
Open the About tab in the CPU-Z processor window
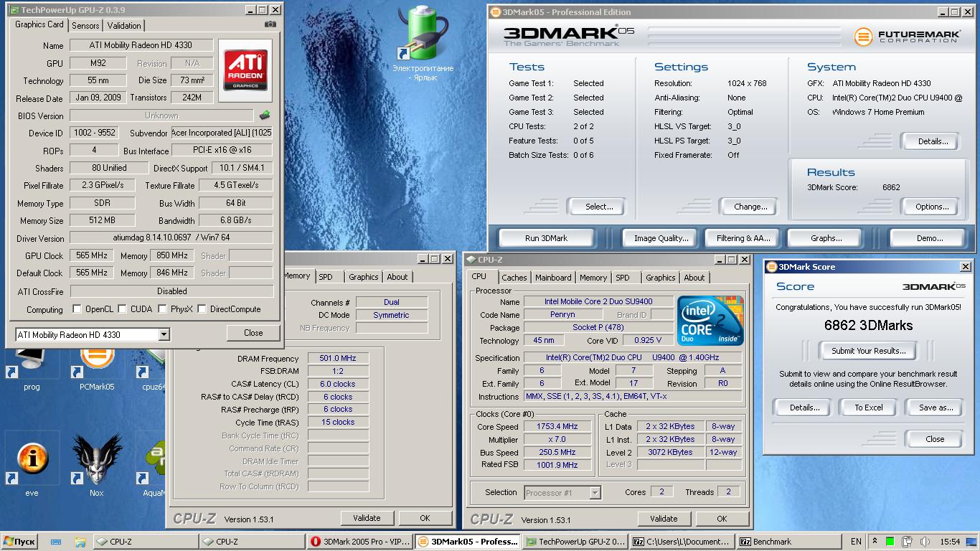(694, 278)
